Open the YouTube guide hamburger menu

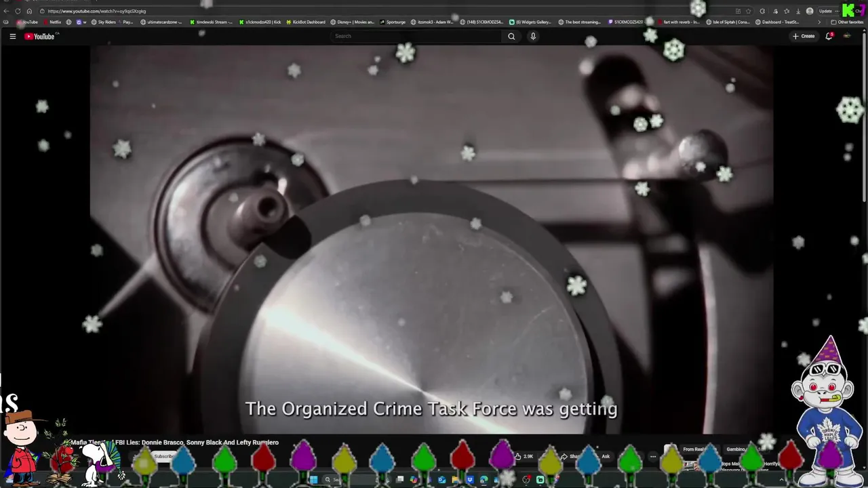[x=12, y=37]
